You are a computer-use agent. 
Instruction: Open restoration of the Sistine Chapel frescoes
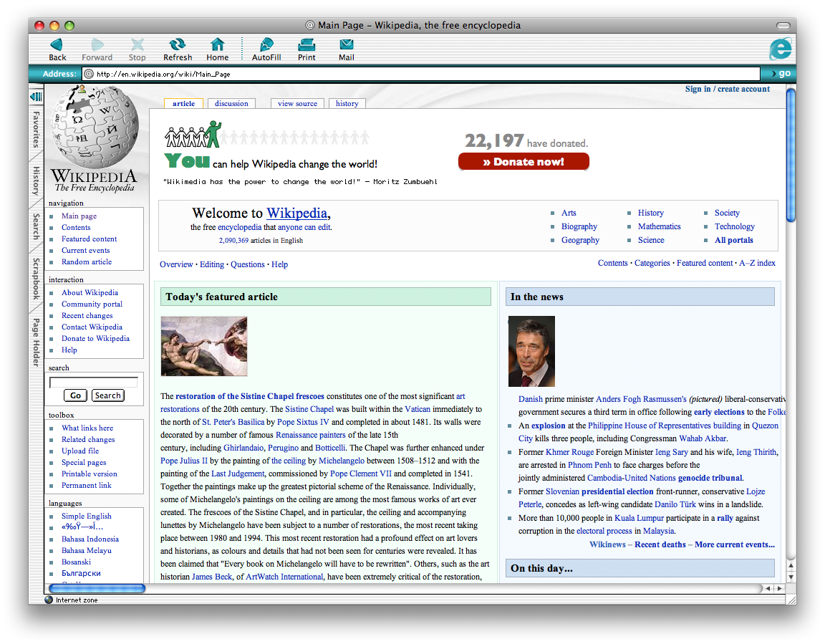[x=250, y=396]
